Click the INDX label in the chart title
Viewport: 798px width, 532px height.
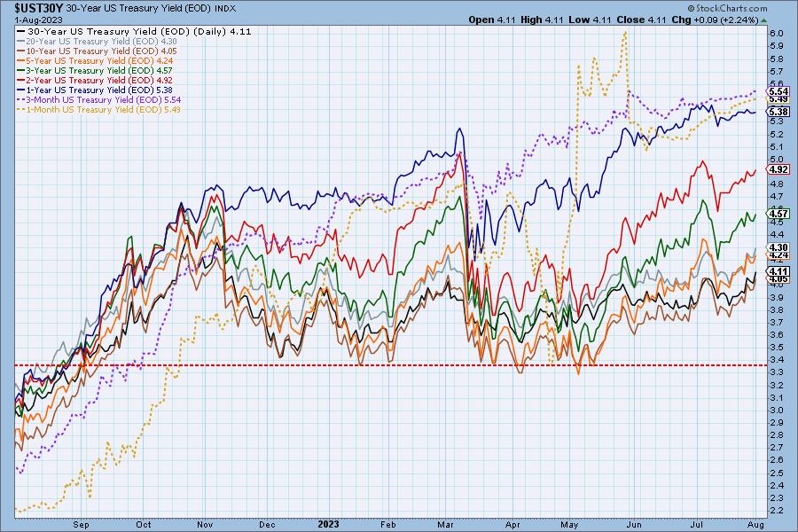click(225, 9)
